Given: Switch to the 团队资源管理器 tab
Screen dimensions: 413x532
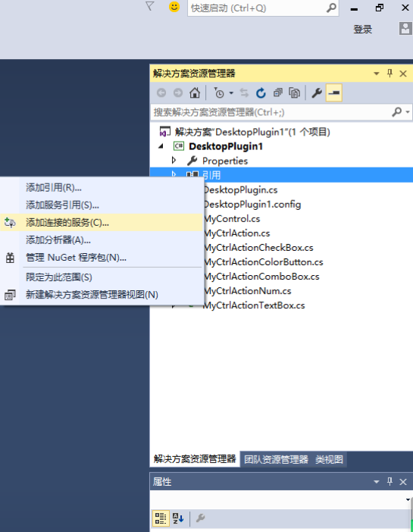Looking at the screenshot, I should (276, 459).
